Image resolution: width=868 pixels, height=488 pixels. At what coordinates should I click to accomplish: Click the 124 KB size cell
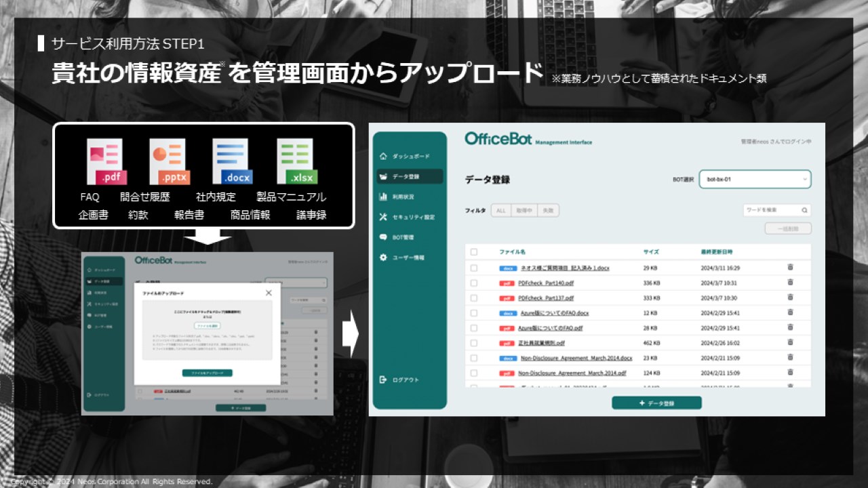(652, 373)
